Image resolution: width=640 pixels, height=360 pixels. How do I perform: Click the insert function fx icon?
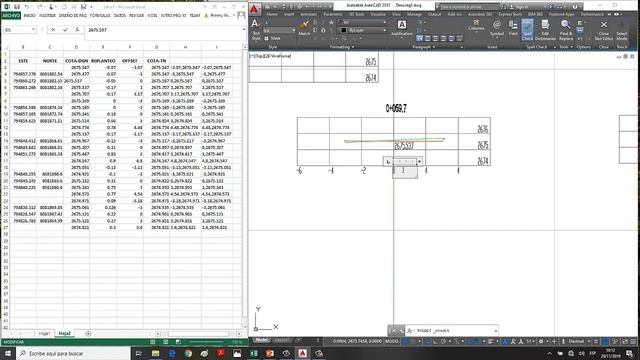(77, 30)
